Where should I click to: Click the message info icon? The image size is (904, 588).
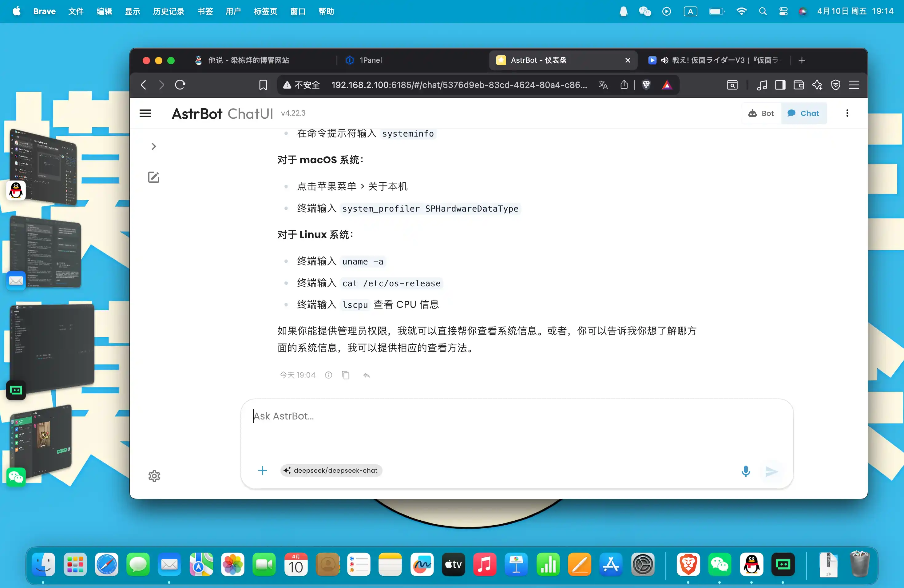point(329,375)
